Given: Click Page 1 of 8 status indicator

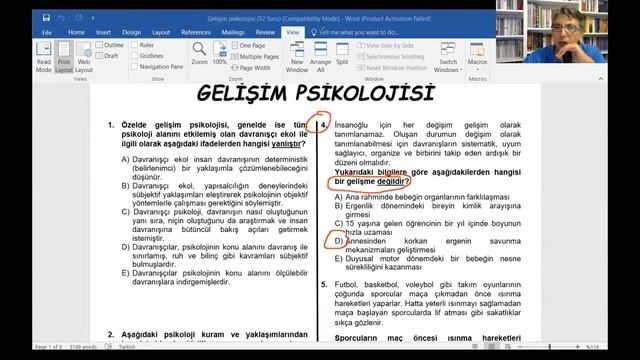Looking at the screenshot, I should point(49,347).
